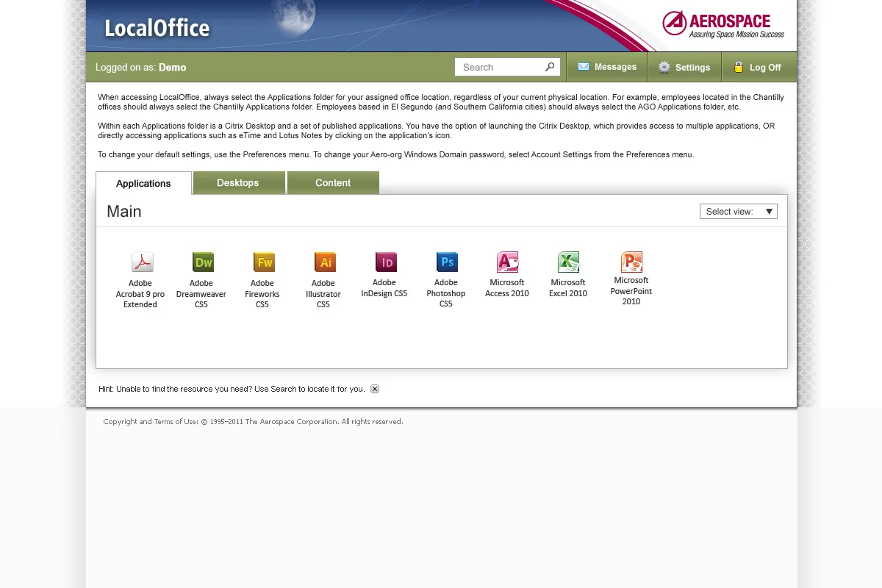
Task: Expand the Select view dropdown
Action: [739, 212]
